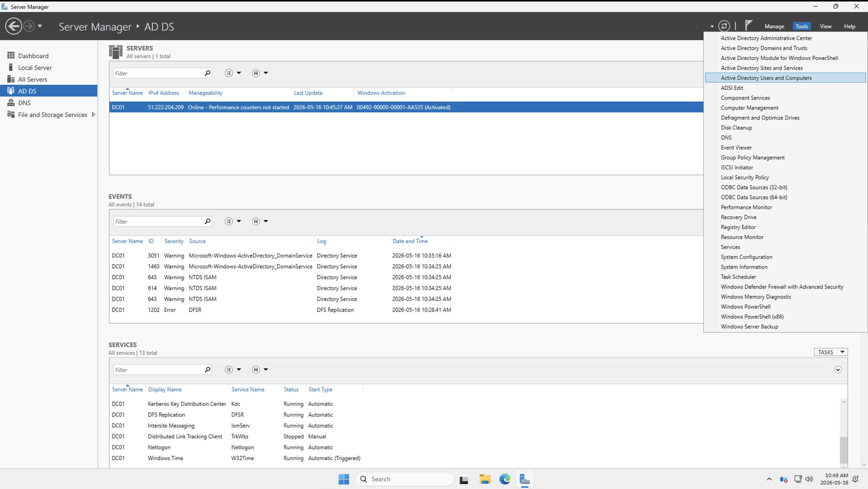This screenshot has width=868, height=489.
Task: Sort servers by IPv4 Address column
Action: point(164,93)
